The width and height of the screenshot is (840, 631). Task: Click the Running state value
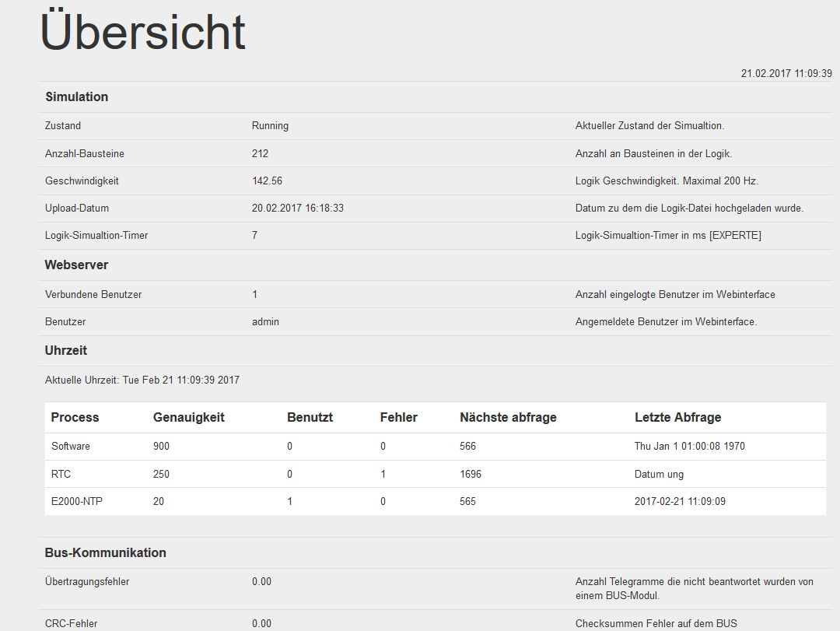[x=270, y=126]
